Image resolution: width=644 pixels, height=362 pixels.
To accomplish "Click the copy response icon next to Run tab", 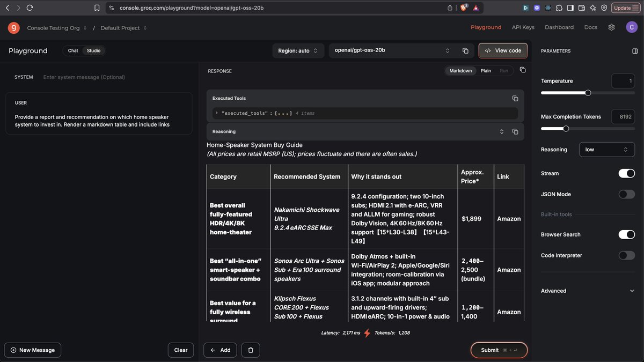I will tap(522, 70).
